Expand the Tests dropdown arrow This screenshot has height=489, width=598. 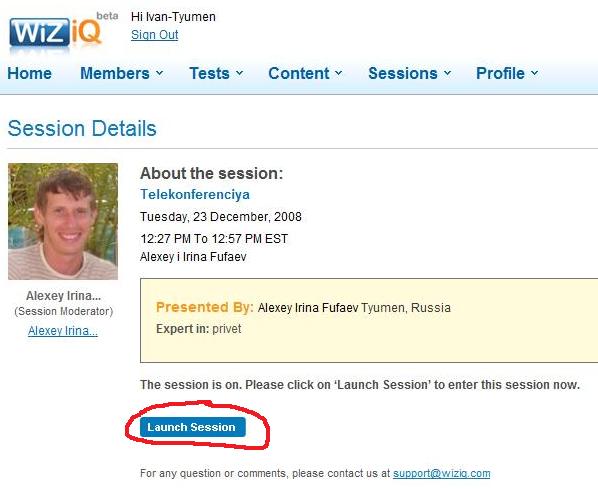click(x=239, y=72)
